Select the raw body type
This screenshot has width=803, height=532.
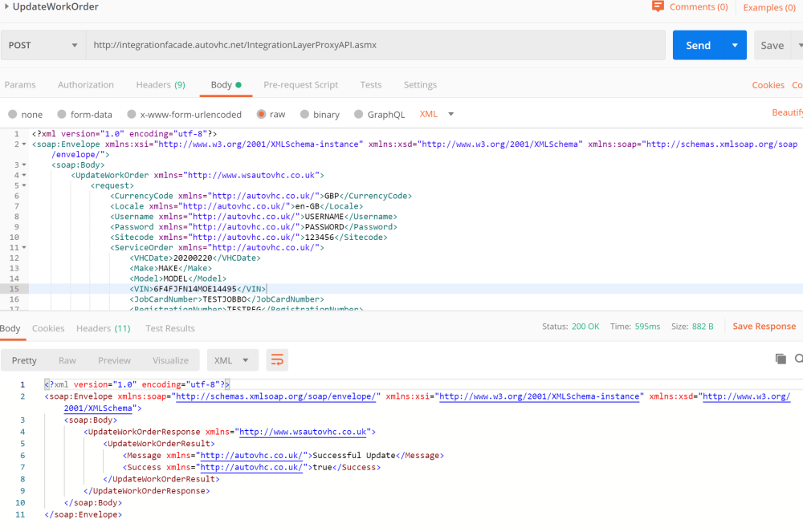pos(261,114)
